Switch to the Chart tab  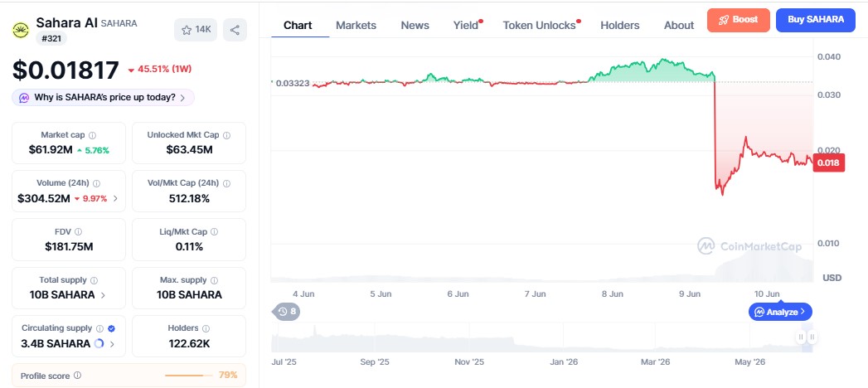(298, 26)
